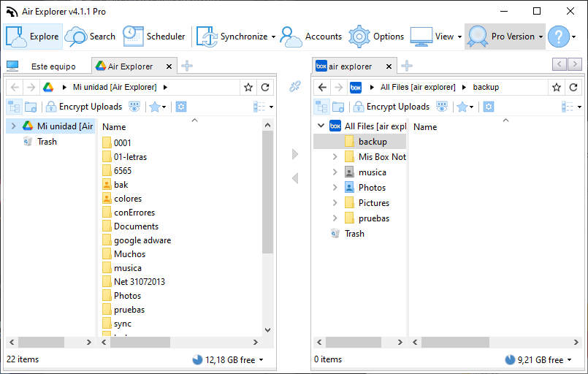
Task: Toggle linked browsing between panes
Action: click(295, 87)
